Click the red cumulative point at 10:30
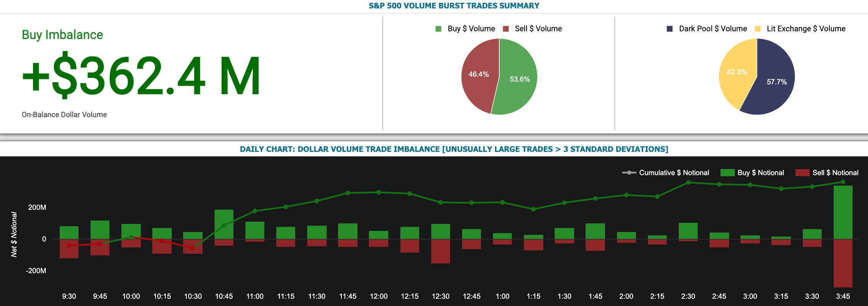The height and width of the screenshot is (306, 868). pos(193,248)
